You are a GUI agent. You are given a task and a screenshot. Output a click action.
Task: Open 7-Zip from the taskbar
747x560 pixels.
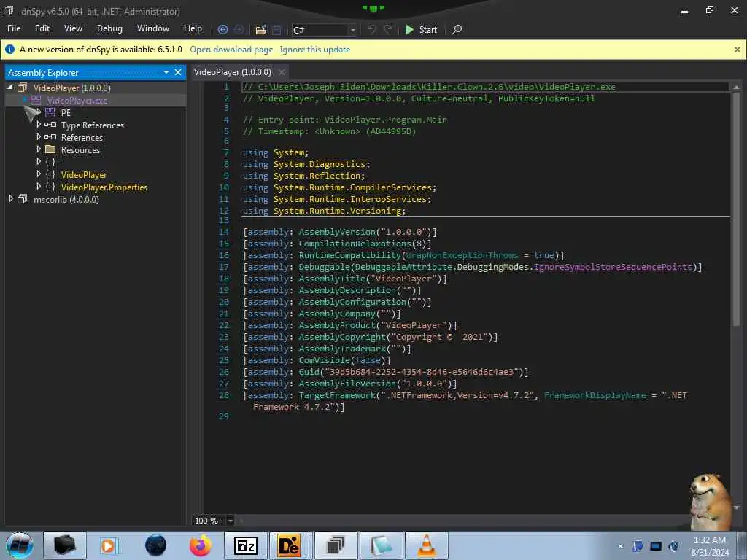point(246,545)
